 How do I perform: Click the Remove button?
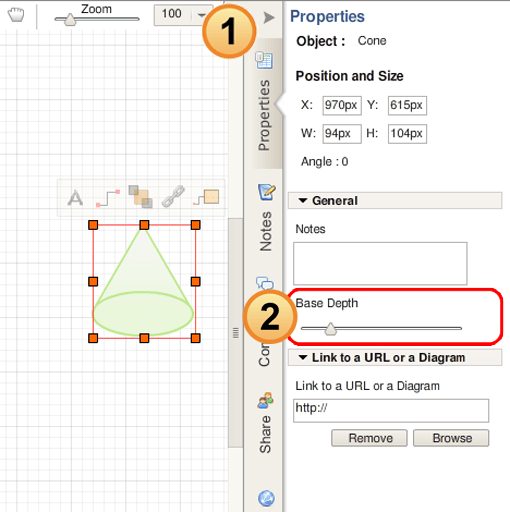point(369,438)
